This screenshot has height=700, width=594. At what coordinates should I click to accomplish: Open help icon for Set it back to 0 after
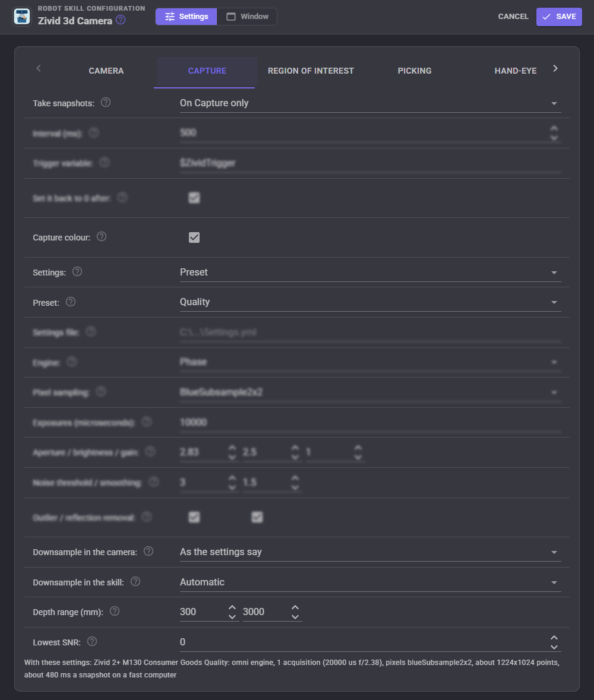coord(122,197)
